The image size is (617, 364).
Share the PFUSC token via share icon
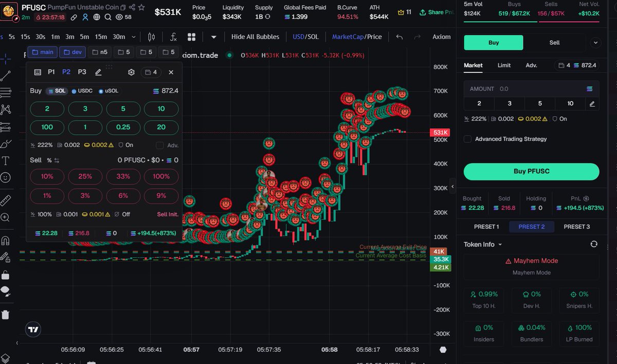tap(132, 8)
